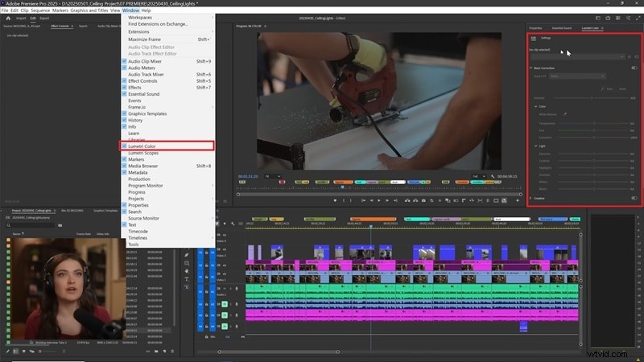
Task: Click the Export Frame camera icon
Action: (423, 200)
